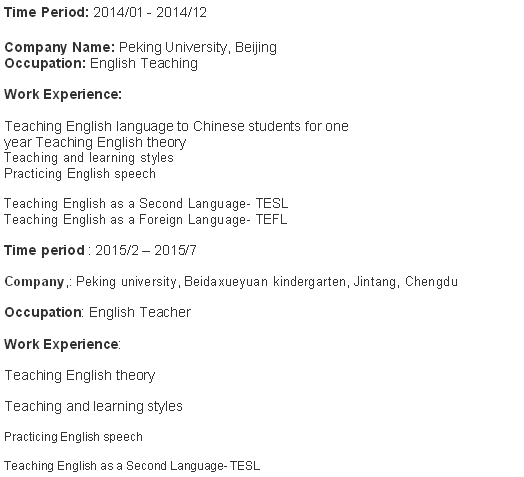Select the 'Company Name:' bold label

[60, 47]
